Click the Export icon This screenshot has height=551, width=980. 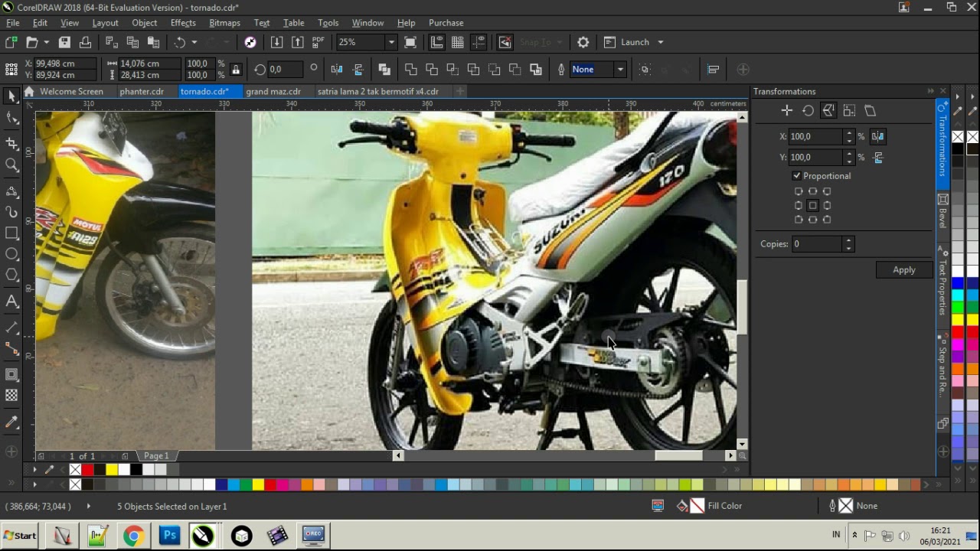tap(297, 42)
